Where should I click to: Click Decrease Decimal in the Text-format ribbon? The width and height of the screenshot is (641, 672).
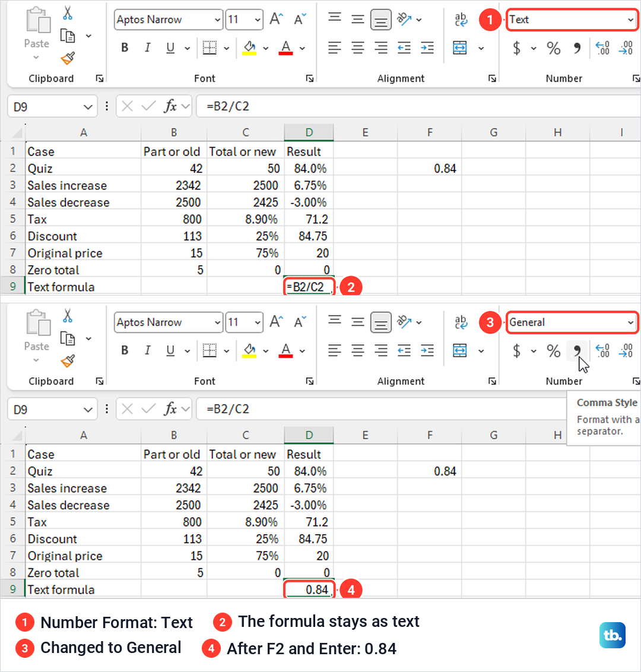(x=626, y=47)
